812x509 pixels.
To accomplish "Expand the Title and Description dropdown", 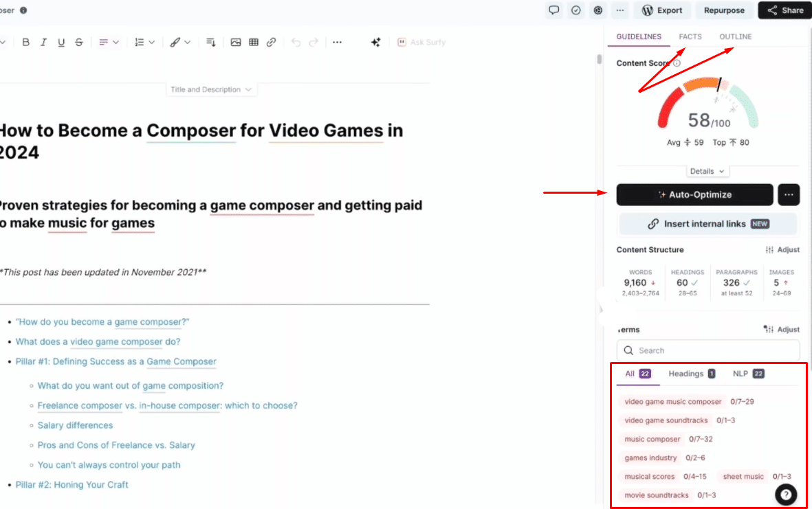I will 211,90.
